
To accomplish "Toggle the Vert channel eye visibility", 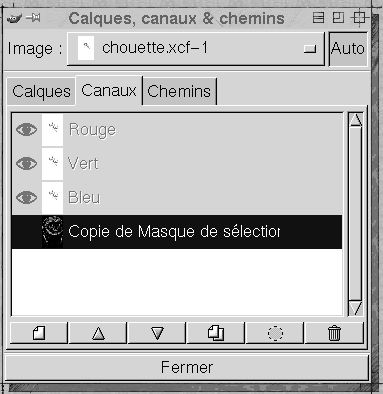I will [26, 163].
